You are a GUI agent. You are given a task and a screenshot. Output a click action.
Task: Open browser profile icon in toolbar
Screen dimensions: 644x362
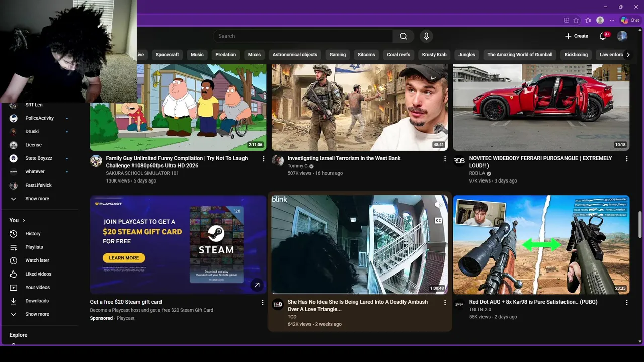pos(600,20)
